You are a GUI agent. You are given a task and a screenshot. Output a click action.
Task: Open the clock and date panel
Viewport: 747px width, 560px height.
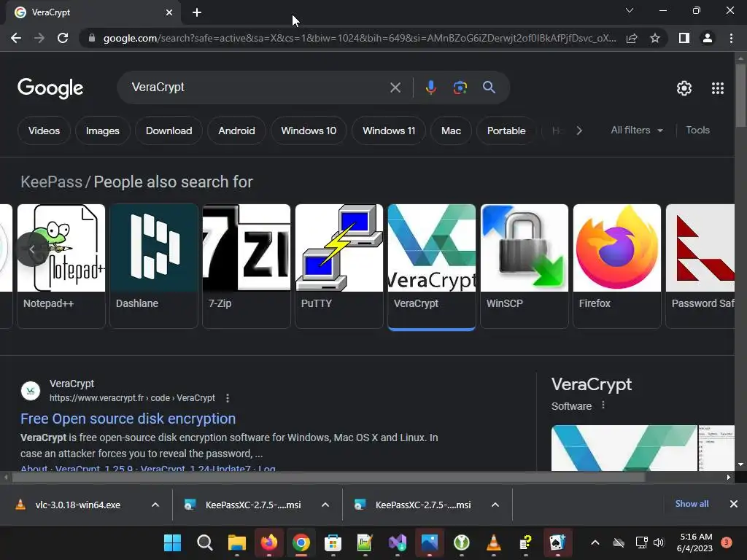pos(695,542)
